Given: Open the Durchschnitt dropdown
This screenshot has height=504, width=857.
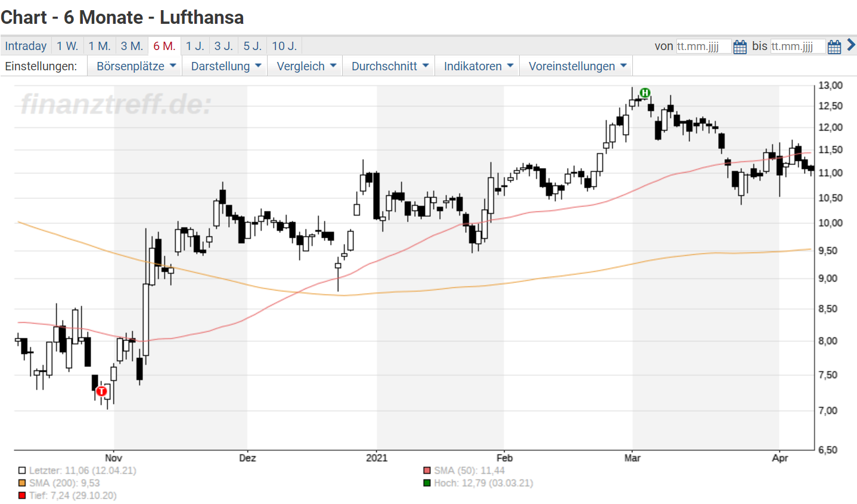Looking at the screenshot, I should 390,66.
